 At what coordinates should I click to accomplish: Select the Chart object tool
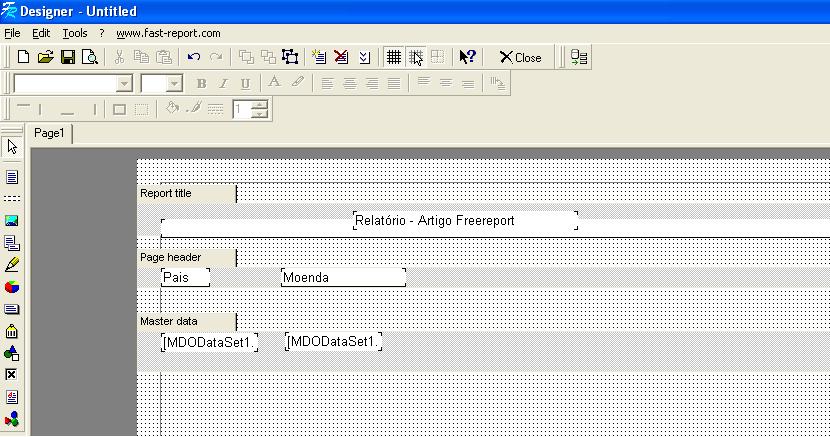pyautogui.click(x=12, y=288)
